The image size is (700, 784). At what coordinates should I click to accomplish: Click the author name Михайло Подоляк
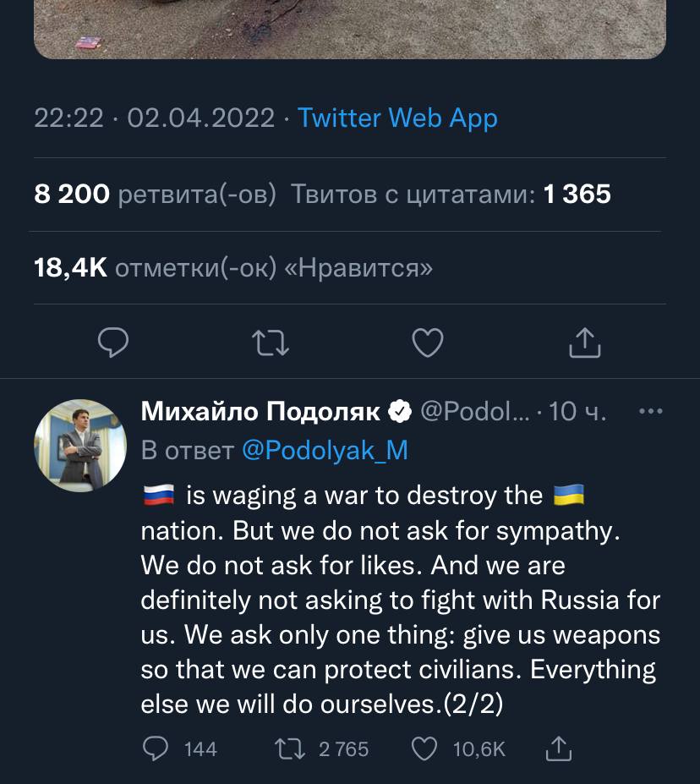click(260, 412)
